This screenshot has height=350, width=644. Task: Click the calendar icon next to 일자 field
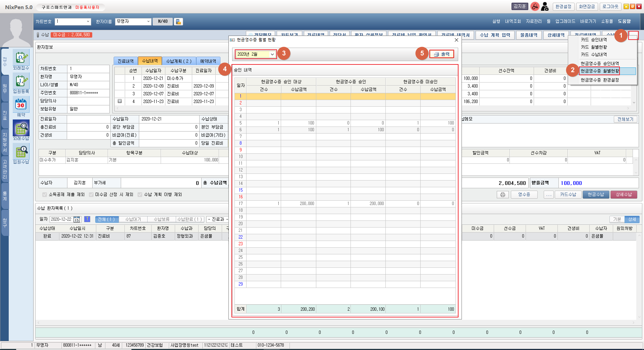pyautogui.click(x=77, y=219)
